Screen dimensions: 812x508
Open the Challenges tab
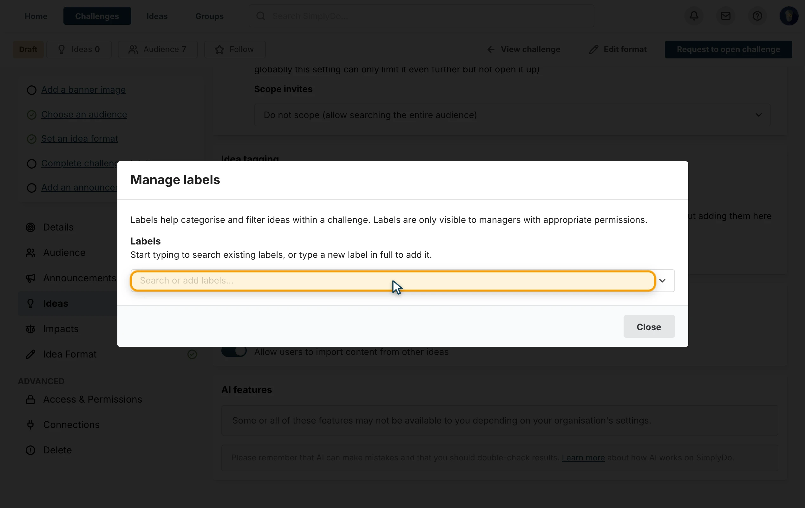coord(97,16)
